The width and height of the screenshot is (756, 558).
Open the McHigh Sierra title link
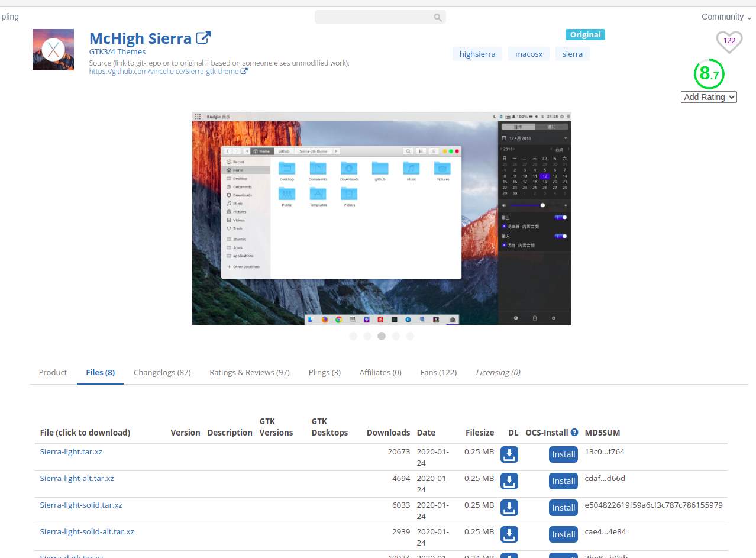[x=140, y=38]
